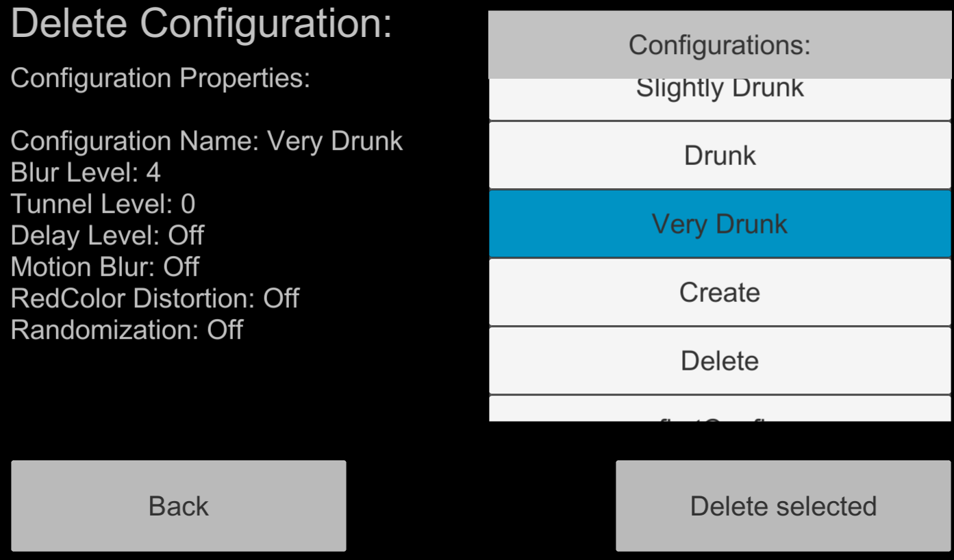Select the Very Drunk configuration
The width and height of the screenshot is (954, 560).
tap(720, 224)
